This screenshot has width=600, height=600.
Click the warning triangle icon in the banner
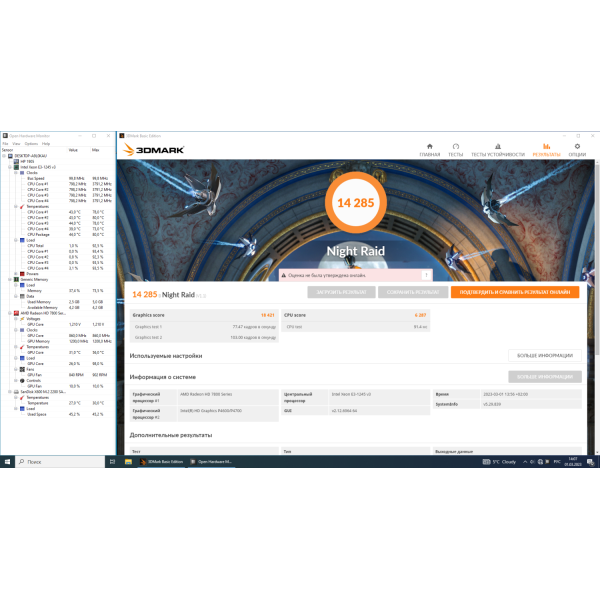pyautogui.click(x=284, y=275)
